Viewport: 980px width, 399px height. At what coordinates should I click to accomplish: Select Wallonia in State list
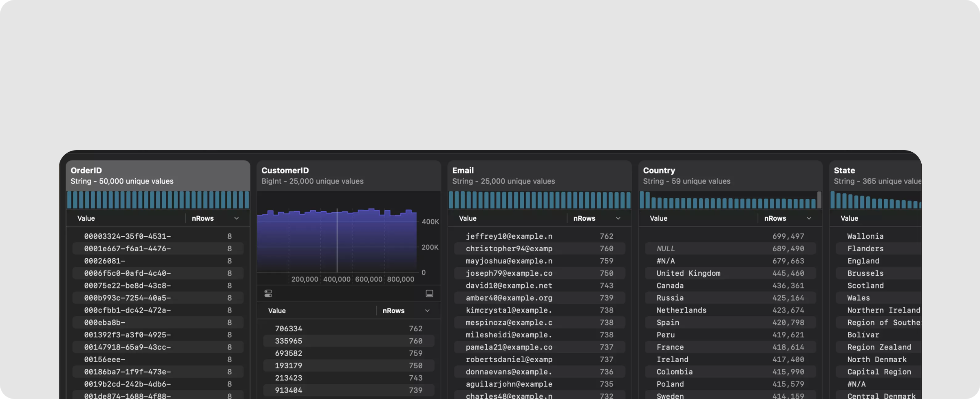(878, 236)
